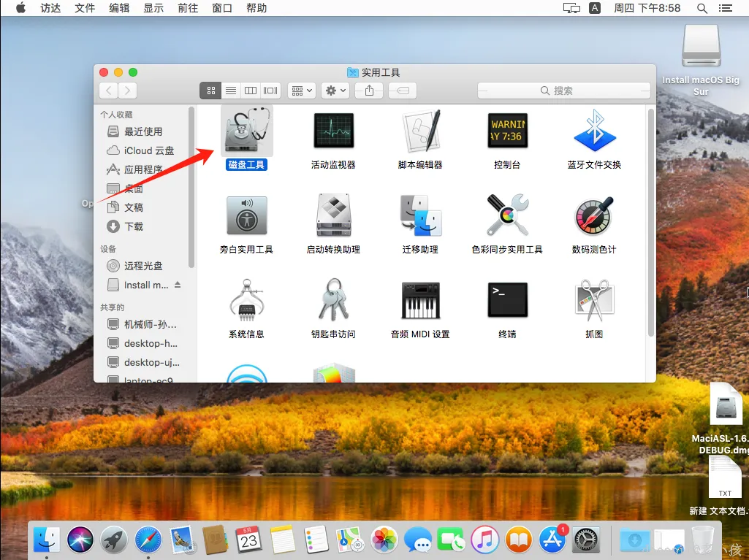Screen dimensions: 749x560
Task: Click the Edit Tags toolbar button
Action: click(x=403, y=91)
